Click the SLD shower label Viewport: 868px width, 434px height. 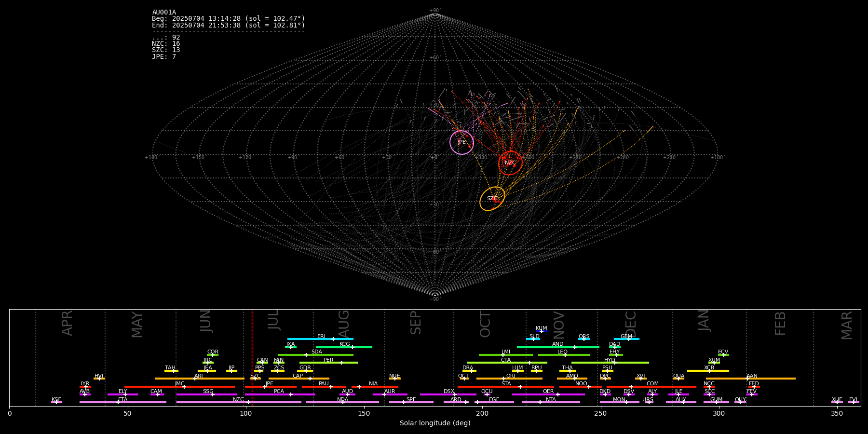pos(534,337)
